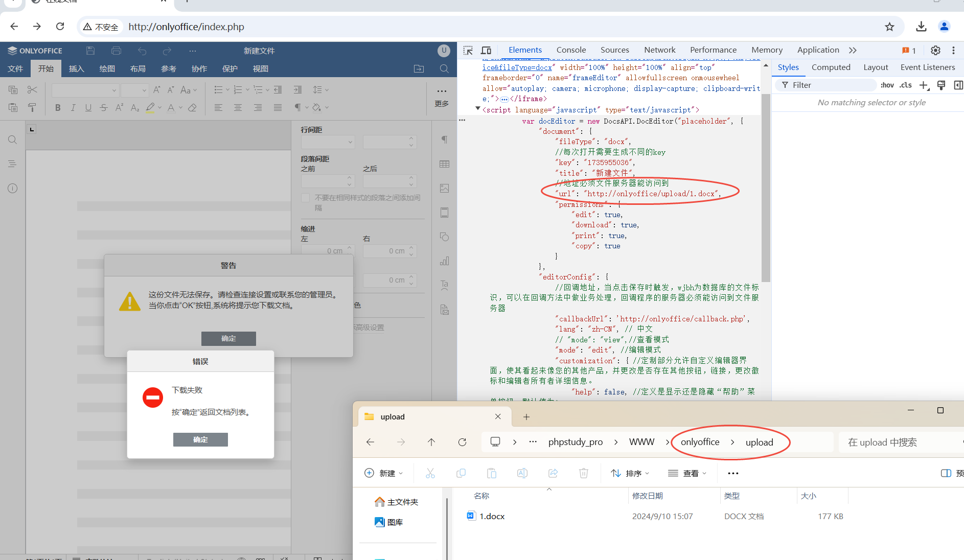Viewport: 964px width, 560px height.
Task: Click the onlyoffice breadcrumb in Explorer
Action: [x=700, y=442]
